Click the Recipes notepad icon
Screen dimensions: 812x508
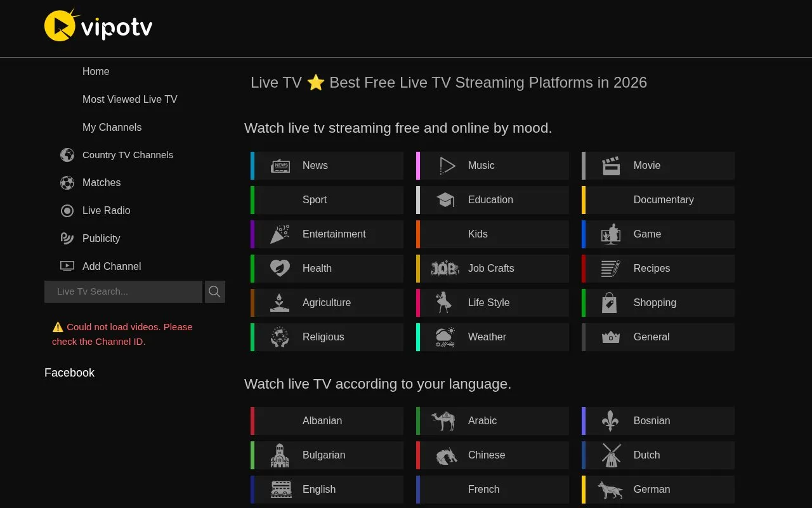tap(611, 269)
